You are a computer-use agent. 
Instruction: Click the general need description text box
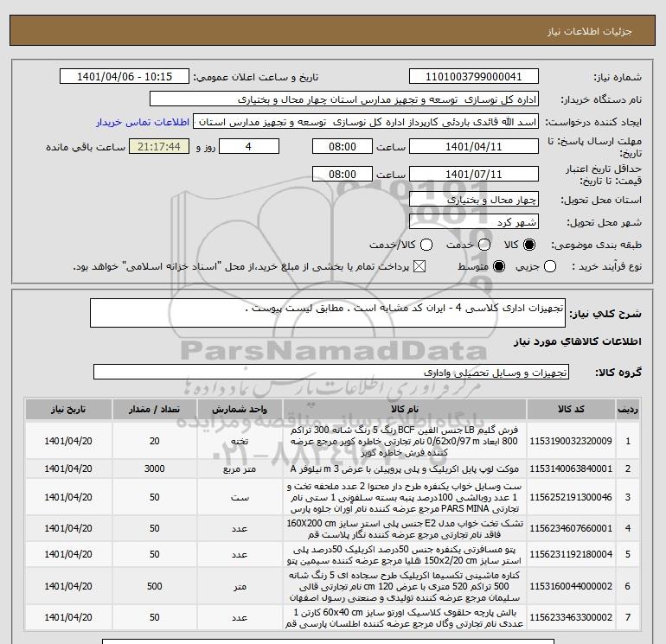[328, 313]
